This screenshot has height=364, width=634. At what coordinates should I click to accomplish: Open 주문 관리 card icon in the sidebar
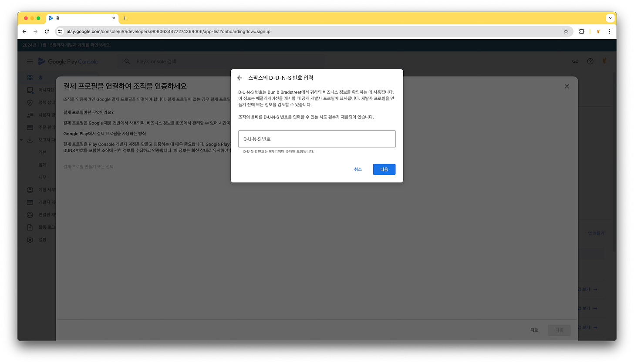click(30, 128)
